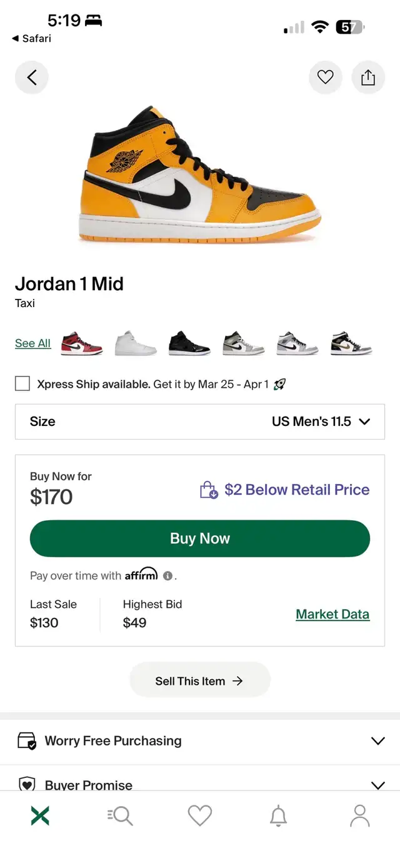Tap the Affirm info icon
The image size is (400, 868).
tap(167, 576)
